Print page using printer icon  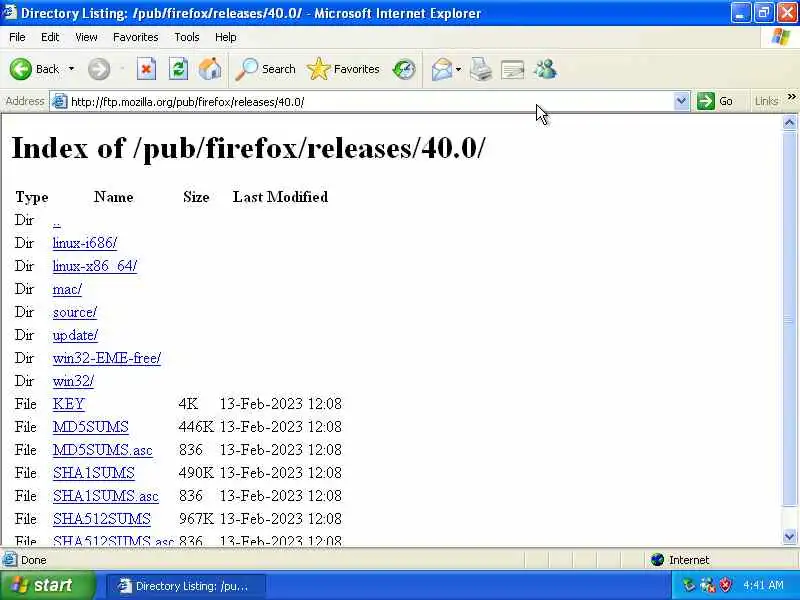click(x=481, y=69)
